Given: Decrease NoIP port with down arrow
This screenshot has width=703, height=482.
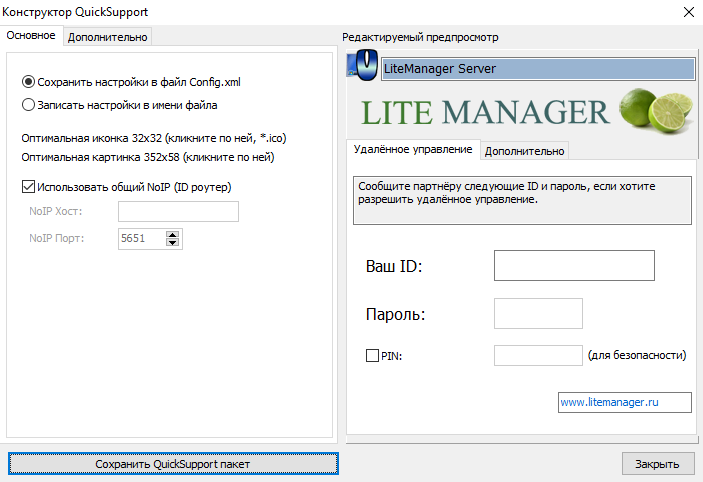Looking at the screenshot, I should click(173, 242).
